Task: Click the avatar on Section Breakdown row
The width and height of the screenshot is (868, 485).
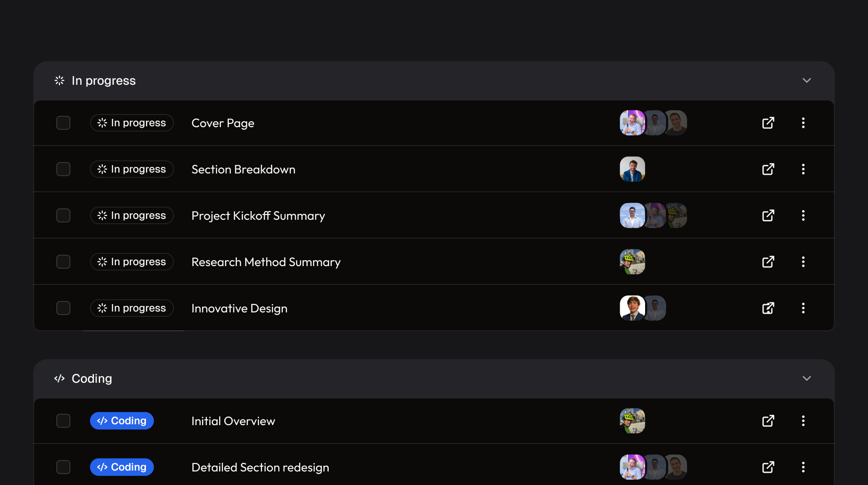Action: 632,169
